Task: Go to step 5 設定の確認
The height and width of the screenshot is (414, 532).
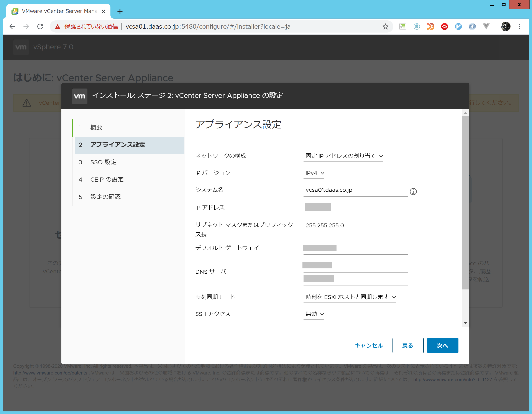Action: 129,197
